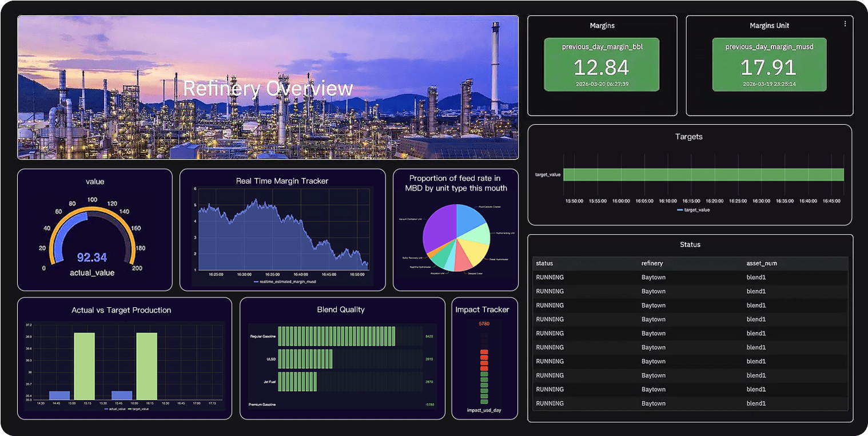This screenshot has width=868, height=436.
Task: Click the previous_day_margin_musd green stat card
Action: [x=769, y=65]
